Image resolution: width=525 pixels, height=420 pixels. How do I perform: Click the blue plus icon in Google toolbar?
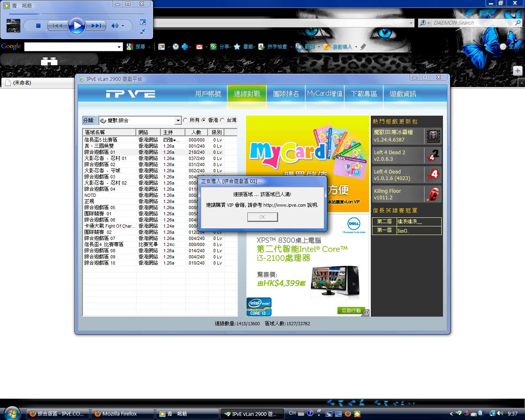(x=185, y=47)
